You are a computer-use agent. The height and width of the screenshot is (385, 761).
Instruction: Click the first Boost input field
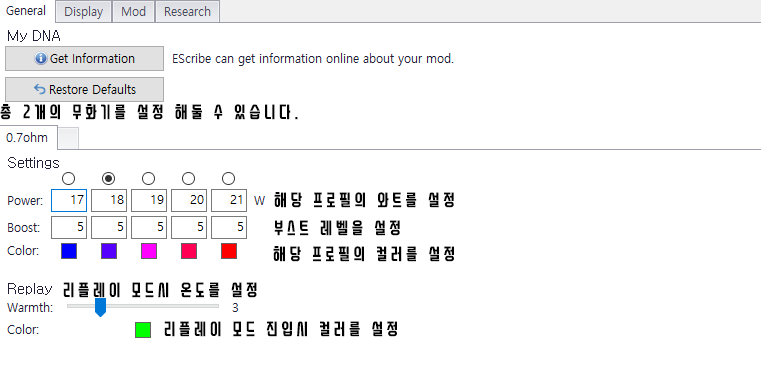[x=69, y=228]
